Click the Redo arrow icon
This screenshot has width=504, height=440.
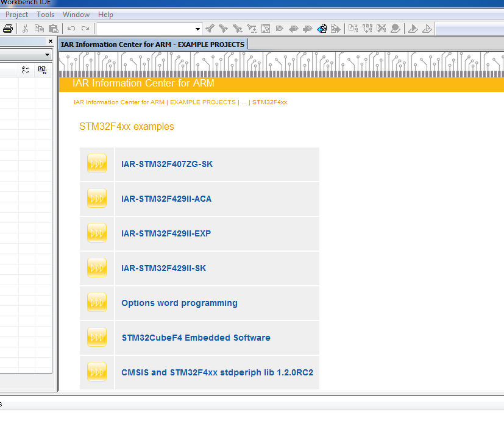tap(85, 29)
